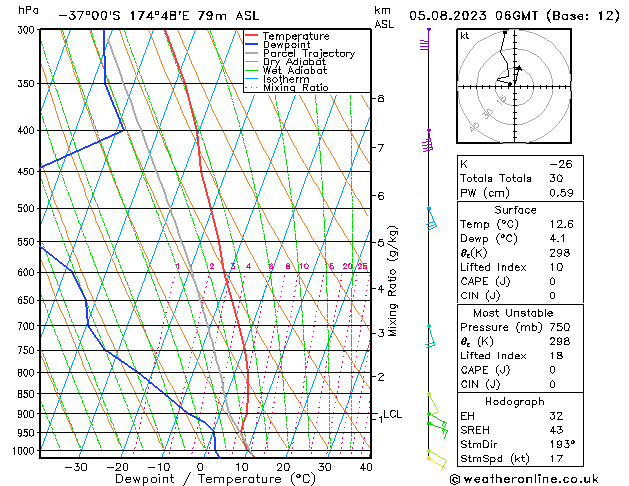
Task: Click the 'Isotherm' legend entry
Action: [x=277, y=79]
